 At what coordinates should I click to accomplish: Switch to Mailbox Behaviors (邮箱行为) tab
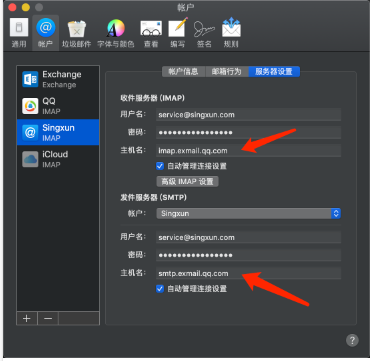pyautogui.click(x=226, y=71)
